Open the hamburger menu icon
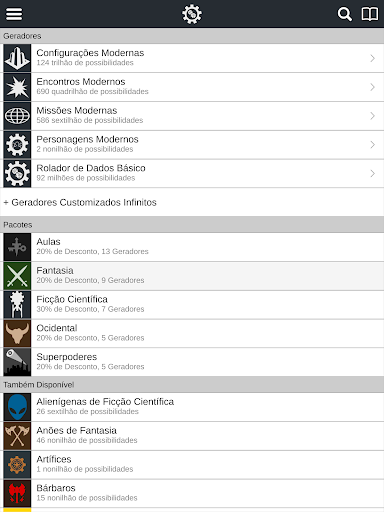The height and width of the screenshot is (512, 384). click(x=14, y=14)
